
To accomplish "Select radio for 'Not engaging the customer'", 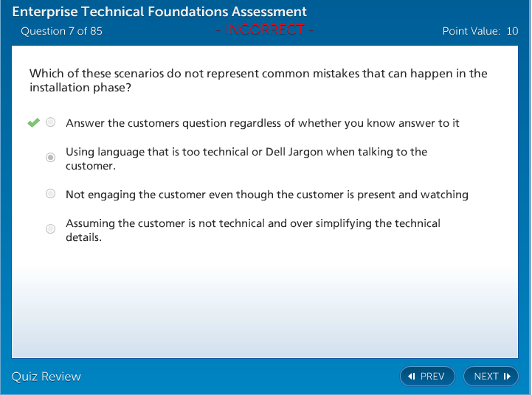I will (50, 194).
